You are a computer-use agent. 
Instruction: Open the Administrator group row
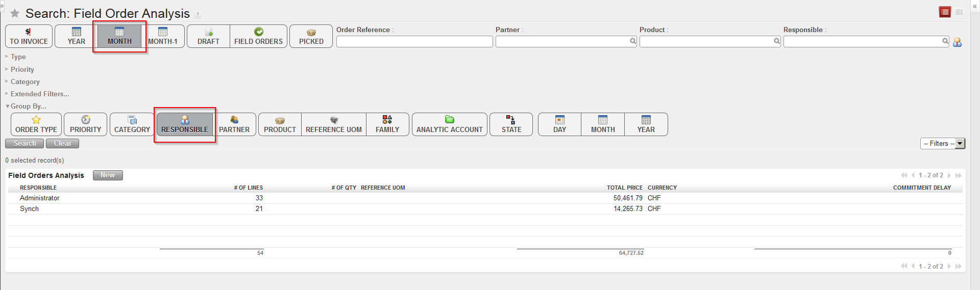tap(485, 198)
